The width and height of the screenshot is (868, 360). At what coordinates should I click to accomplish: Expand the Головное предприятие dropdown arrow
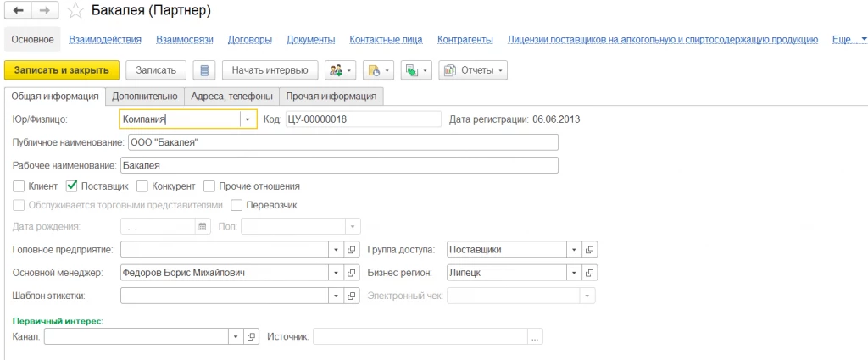click(x=336, y=249)
